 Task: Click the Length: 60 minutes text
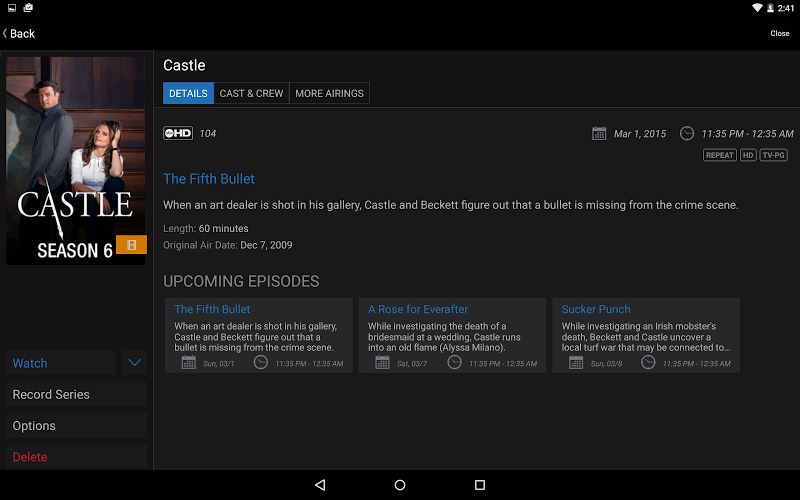(x=206, y=229)
